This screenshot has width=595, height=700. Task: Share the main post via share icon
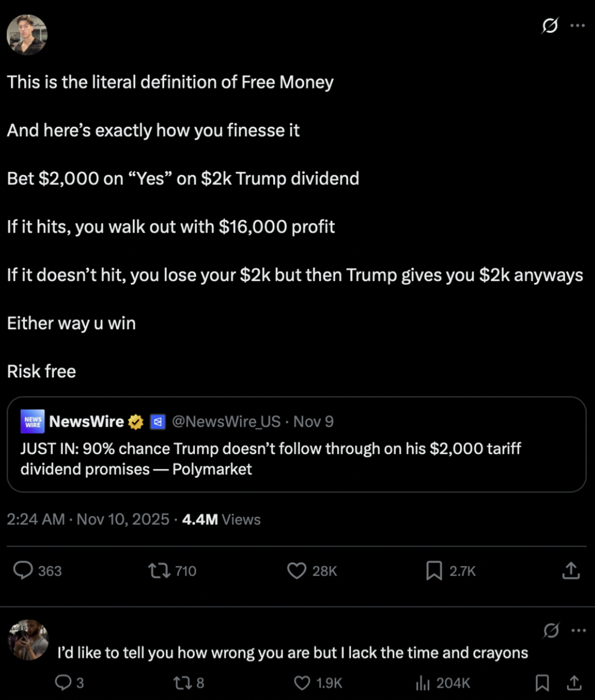coord(571,570)
